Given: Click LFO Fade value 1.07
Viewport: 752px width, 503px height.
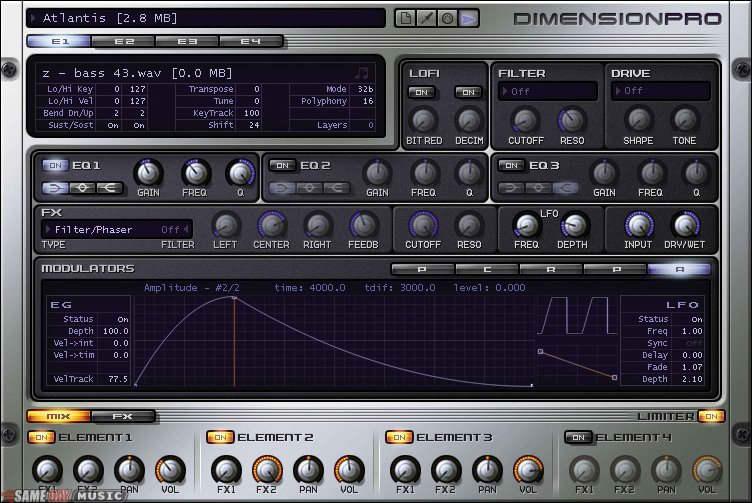Looking at the screenshot, I should pyautogui.click(x=692, y=367).
